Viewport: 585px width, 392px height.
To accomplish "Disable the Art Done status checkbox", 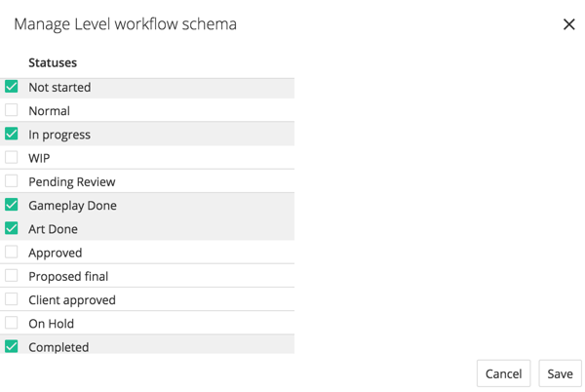I will (12, 228).
